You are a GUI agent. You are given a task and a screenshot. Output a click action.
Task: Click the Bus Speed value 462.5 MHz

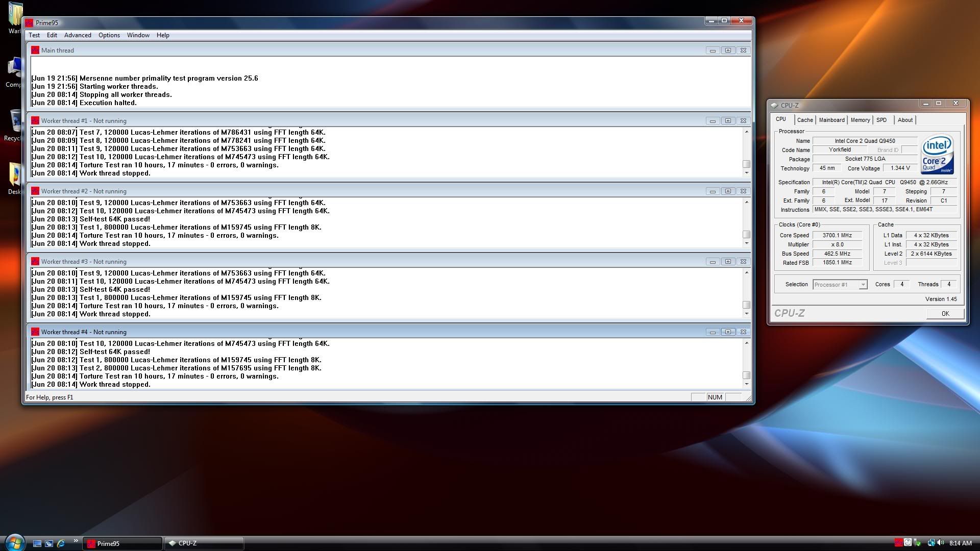pos(837,254)
